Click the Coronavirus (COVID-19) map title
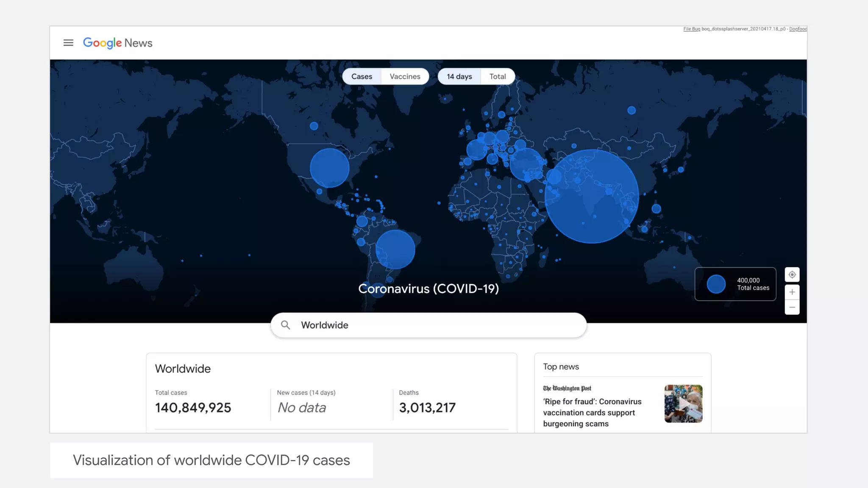This screenshot has height=488, width=868. [428, 288]
